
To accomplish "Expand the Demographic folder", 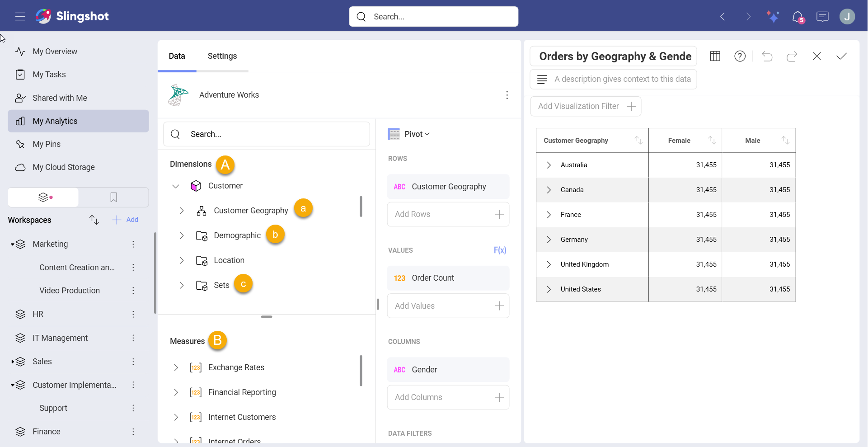I will [x=182, y=235].
